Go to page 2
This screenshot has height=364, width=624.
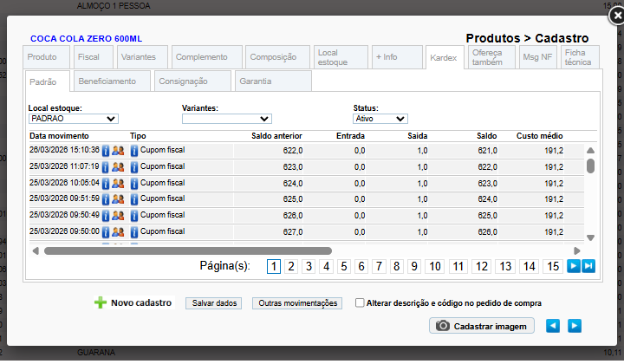(x=291, y=266)
